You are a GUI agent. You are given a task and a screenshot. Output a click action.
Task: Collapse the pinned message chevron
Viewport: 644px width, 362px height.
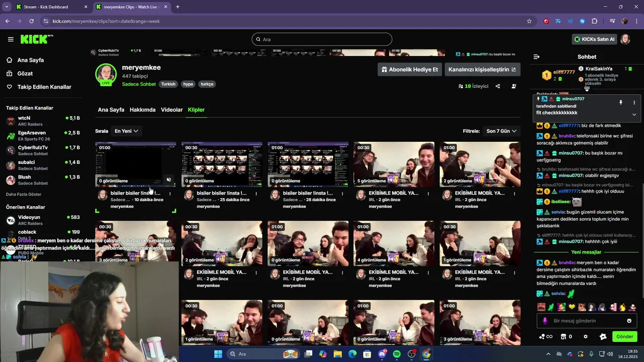634,115
